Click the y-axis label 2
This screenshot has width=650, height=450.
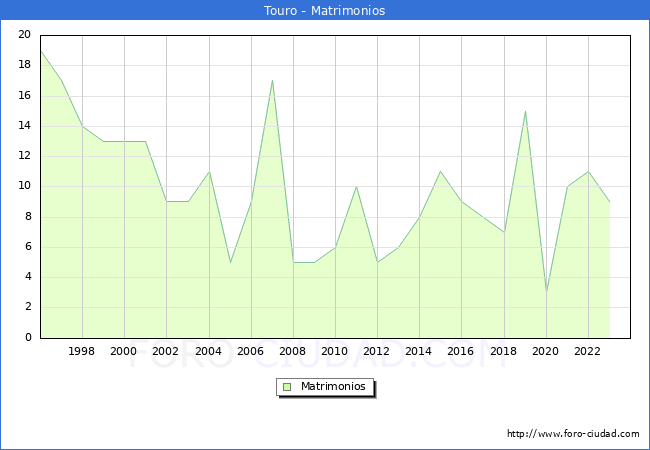point(28,307)
